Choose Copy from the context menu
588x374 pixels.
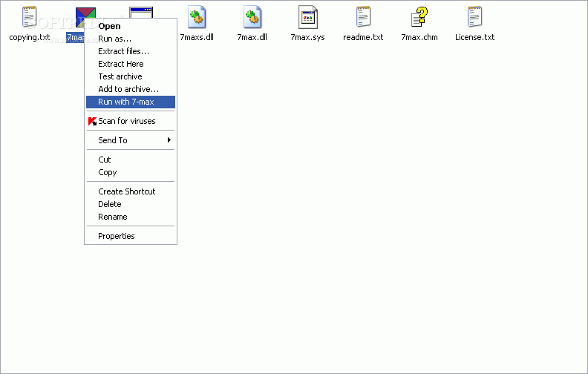[131, 172]
